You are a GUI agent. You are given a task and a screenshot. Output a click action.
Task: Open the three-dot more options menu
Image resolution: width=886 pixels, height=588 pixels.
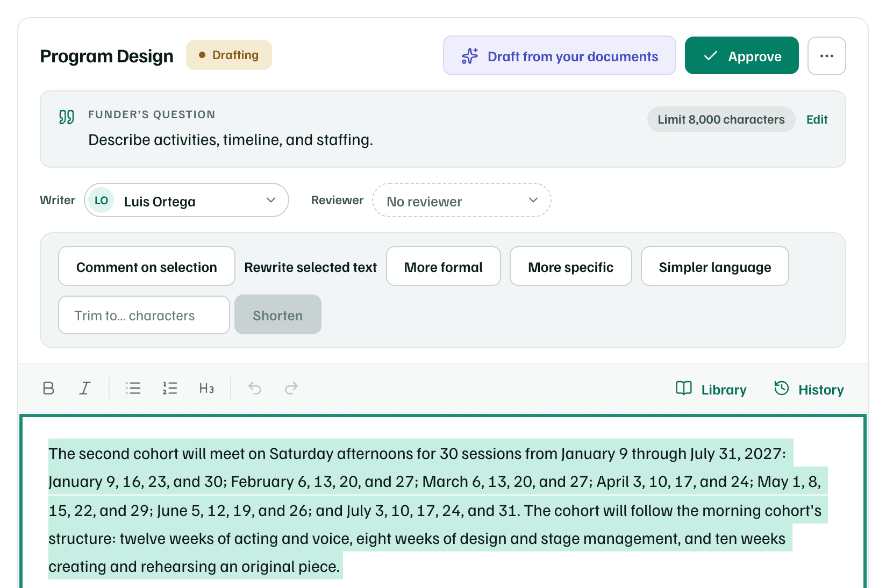[826, 56]
